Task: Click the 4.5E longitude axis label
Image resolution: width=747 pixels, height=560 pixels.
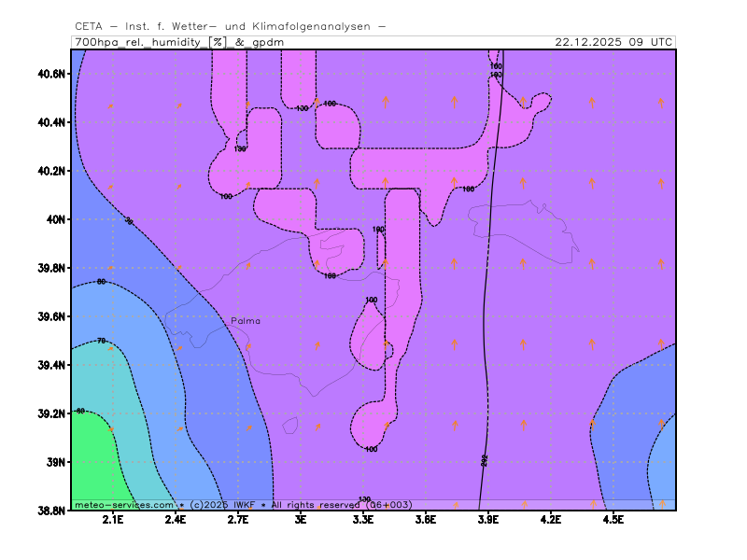Action: pos(613,520)
